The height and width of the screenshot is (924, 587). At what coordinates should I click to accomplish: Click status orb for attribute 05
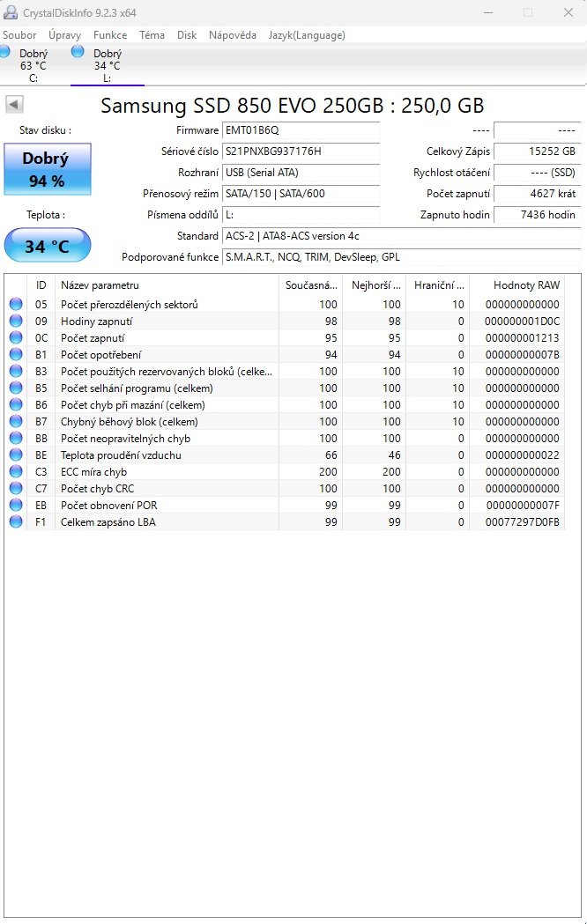pyautogui.click(x=16, y=304)
